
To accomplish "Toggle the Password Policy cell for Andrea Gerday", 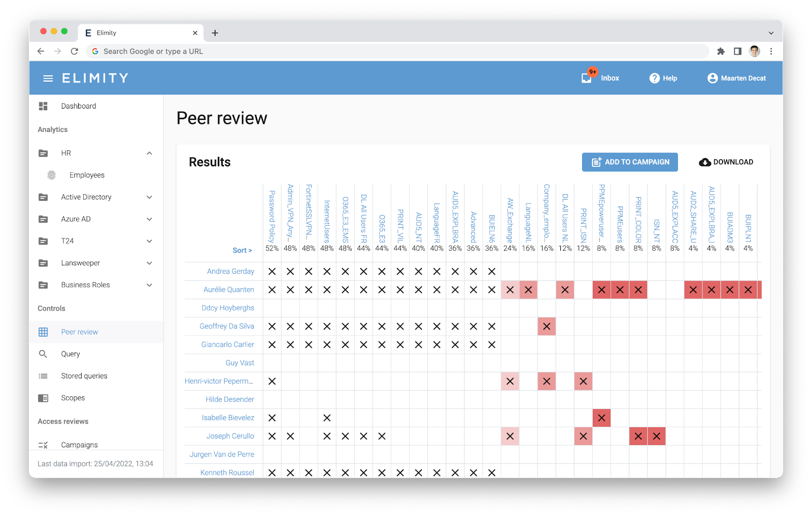I will click(x=272, y=271).
